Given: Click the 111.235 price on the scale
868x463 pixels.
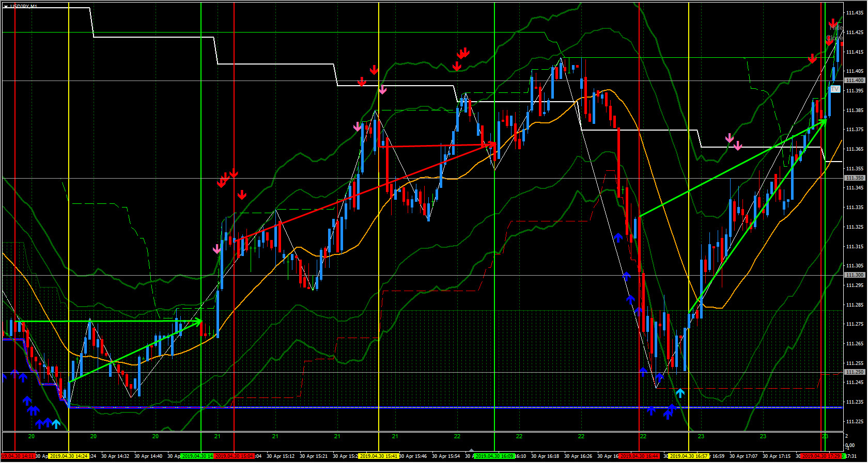Looking at the screenshot, I should (855, 402).
